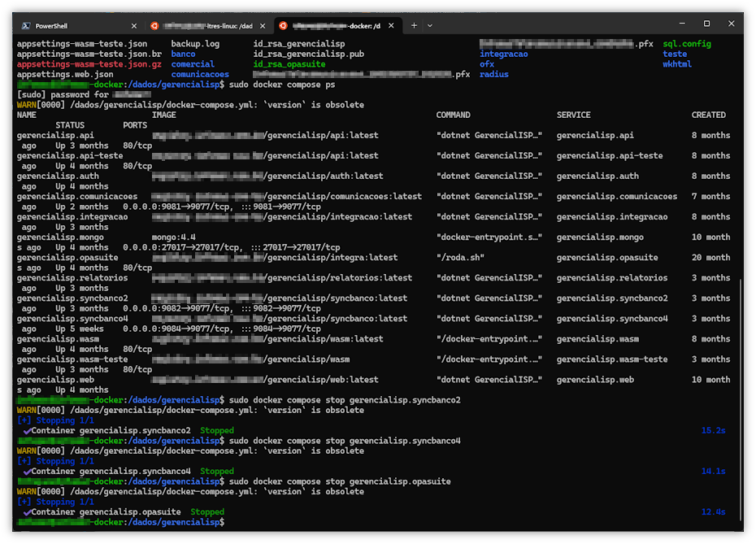756x544 pixels.
Task: Click the green Stopped status for syncbanco2
Action: 217,430
